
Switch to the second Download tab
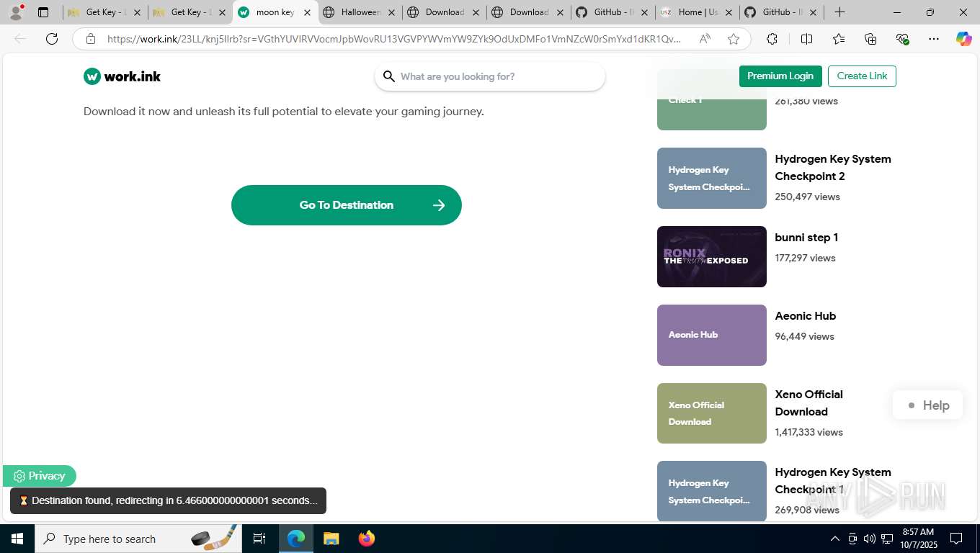[528, 12]
